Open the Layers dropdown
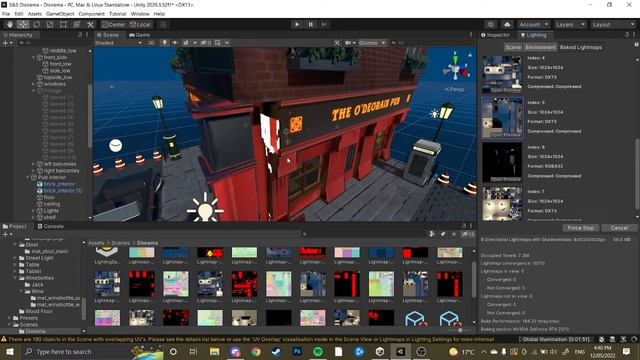 click(570, 24)
